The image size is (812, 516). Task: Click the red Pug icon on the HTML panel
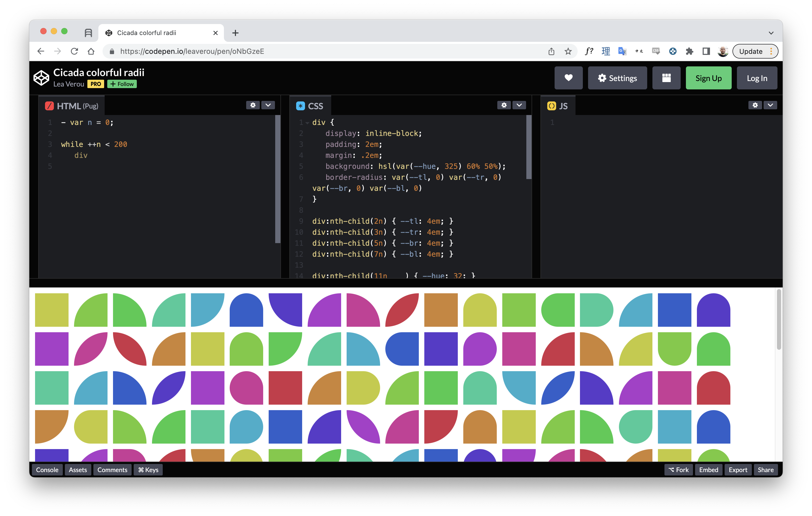click(49, 106)
